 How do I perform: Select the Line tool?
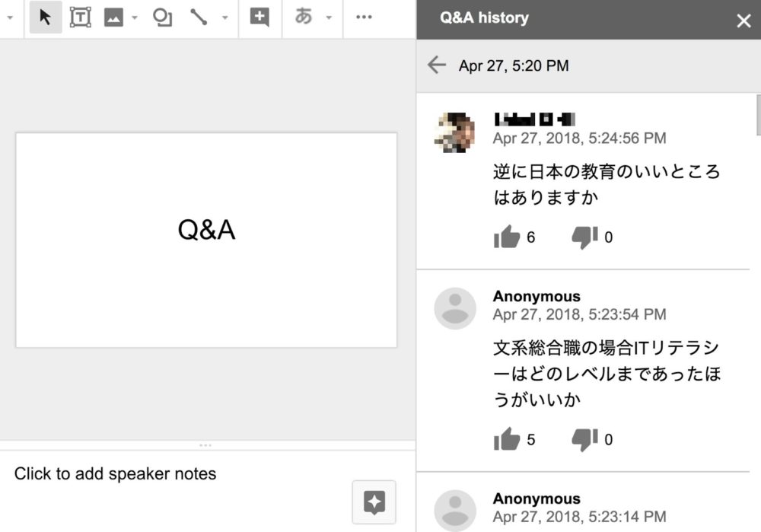[x=199, y=18]
